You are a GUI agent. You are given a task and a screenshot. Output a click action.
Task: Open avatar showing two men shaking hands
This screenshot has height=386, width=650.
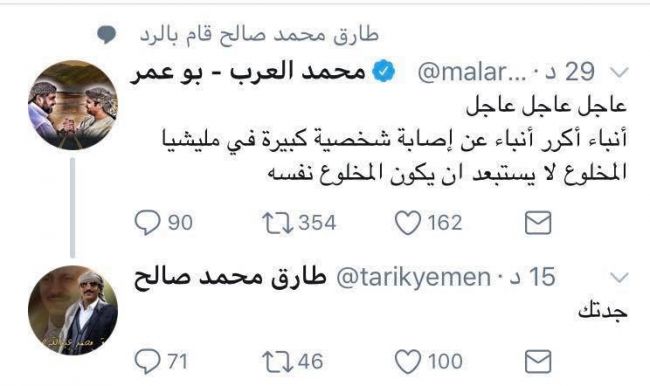coord(73,104)
